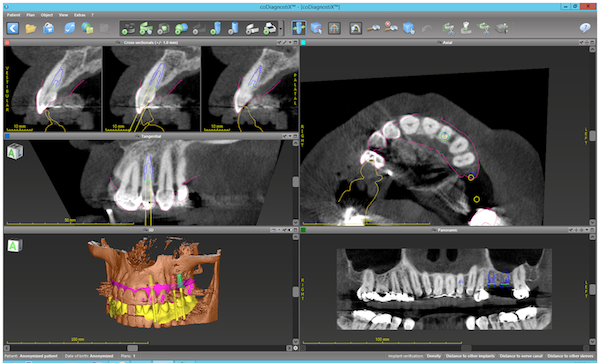This screenshot has height=363, width=600.
Task: Click the green and blue spheres icon
Action: [x=181, y=29]
